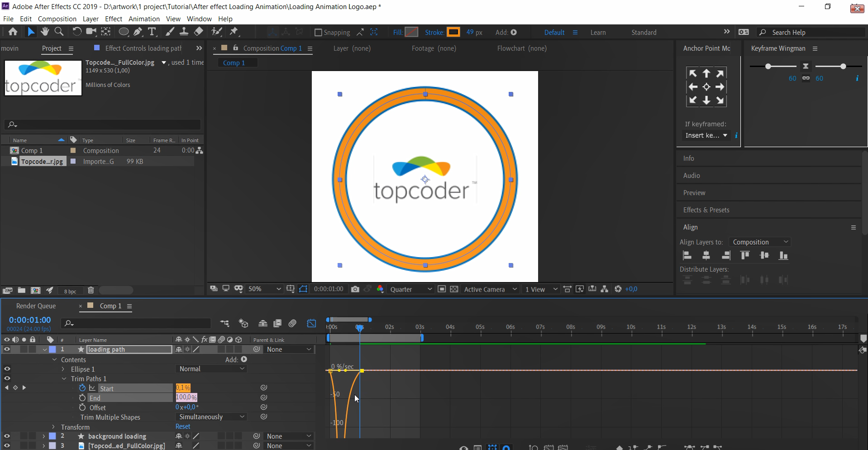
Task: Open the File menu
Action: tap(8, 19)
